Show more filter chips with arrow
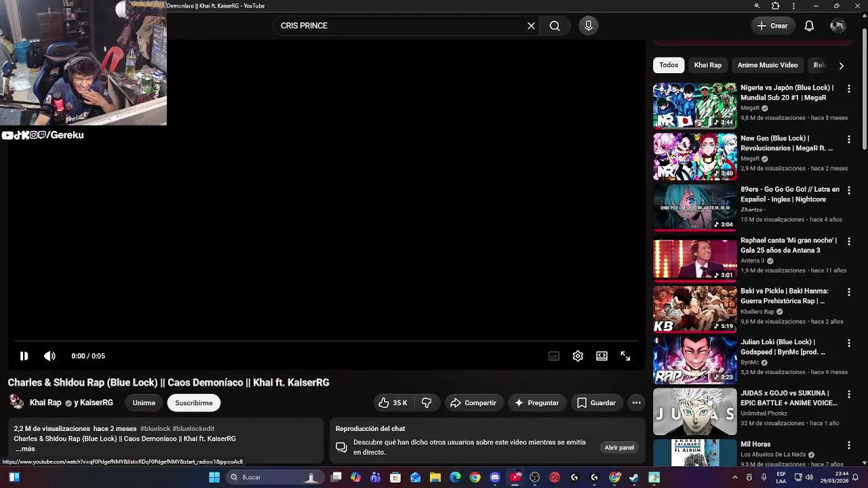Viewport: 868px width, 488px height. coord(842,66)
